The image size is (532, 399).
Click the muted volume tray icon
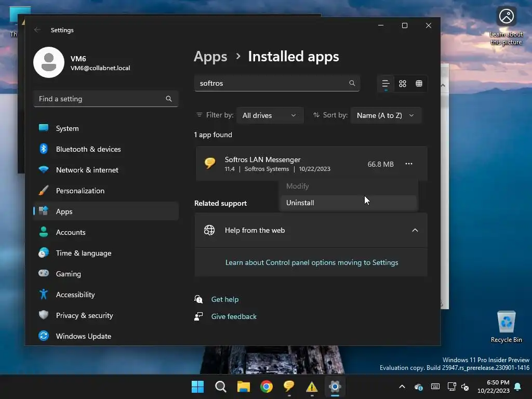[465, 387]
